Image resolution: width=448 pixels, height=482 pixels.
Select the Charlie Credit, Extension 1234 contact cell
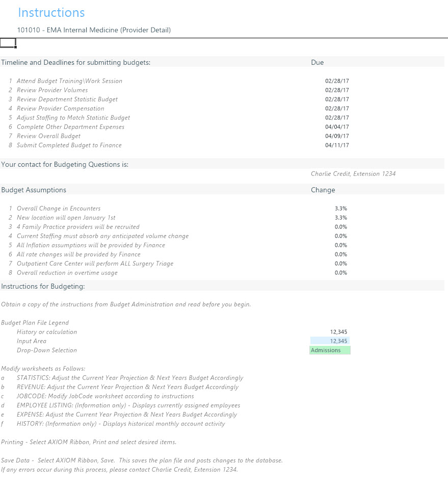[353, 174]
